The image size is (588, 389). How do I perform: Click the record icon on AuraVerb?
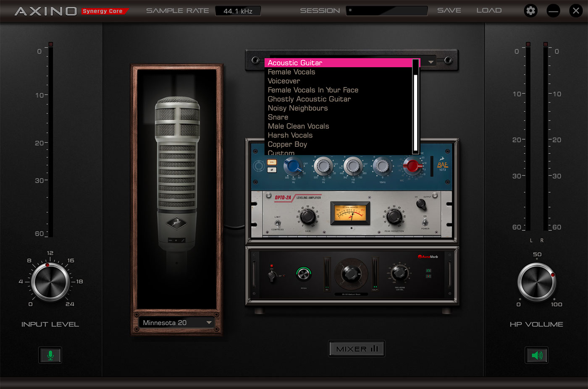click(428, 277)
